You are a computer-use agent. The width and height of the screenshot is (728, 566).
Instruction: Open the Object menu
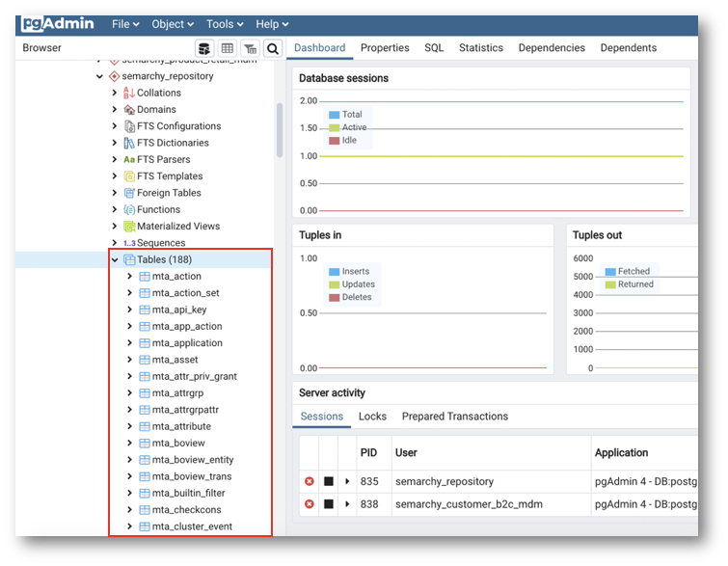173,24
